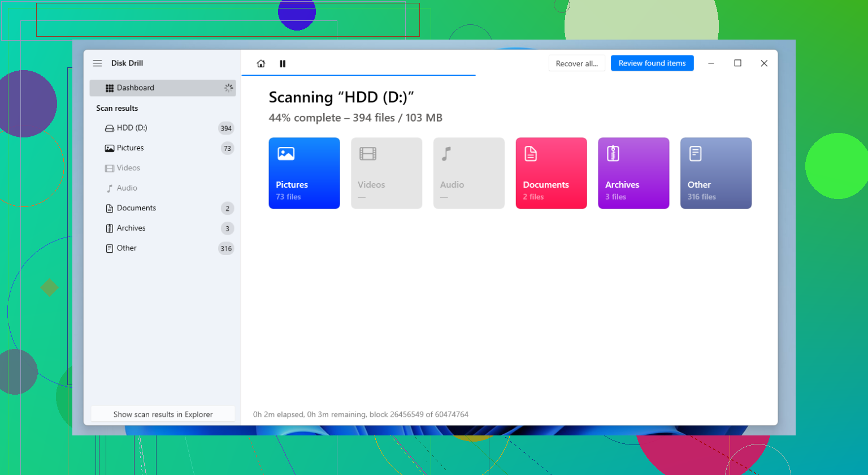
Task: Click the 73 count badge beside Pictures
Action: point(227,149)
